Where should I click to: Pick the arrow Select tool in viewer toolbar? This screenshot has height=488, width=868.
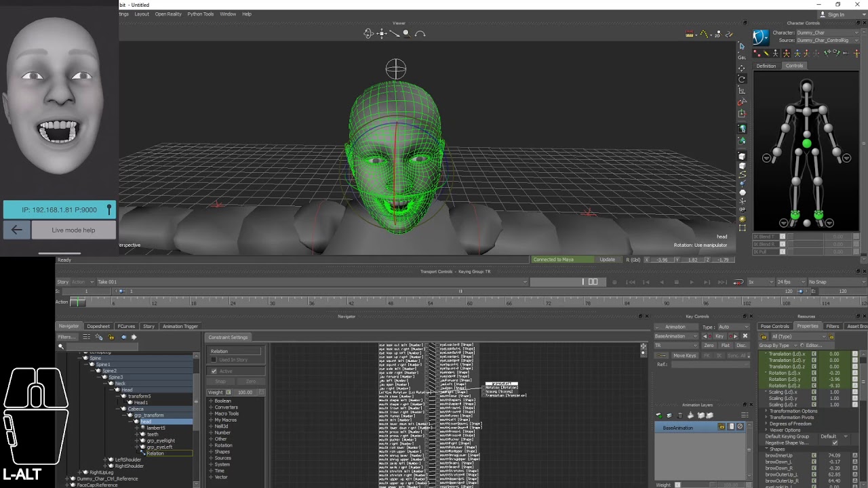[x=742, y=46]
